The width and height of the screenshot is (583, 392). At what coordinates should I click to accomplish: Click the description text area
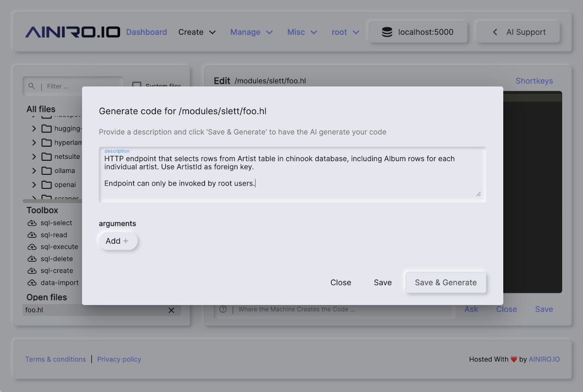point(292,175)
